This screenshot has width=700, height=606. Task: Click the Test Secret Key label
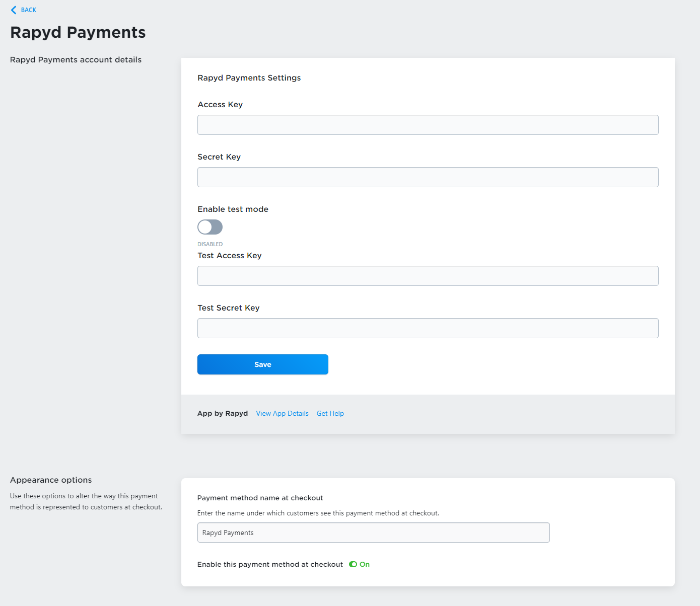pos(229,308)
